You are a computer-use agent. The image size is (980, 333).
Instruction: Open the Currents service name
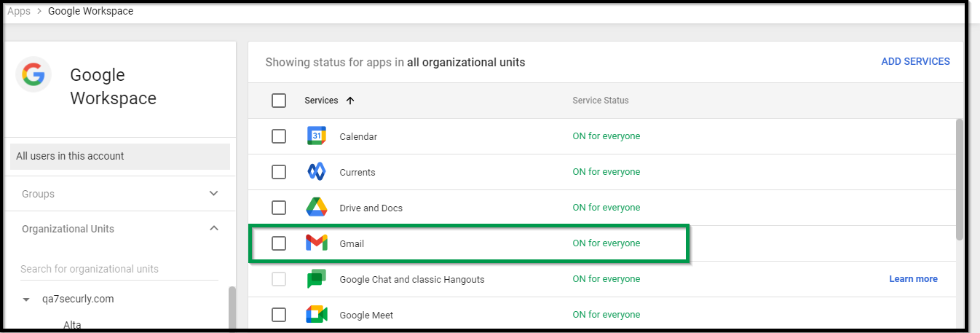[357, 173]
